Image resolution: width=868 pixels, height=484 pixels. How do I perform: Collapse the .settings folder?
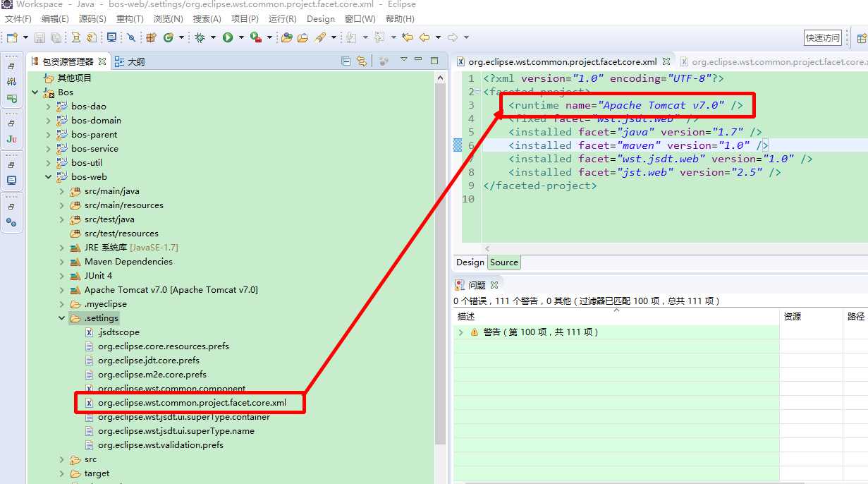point(62,318)
